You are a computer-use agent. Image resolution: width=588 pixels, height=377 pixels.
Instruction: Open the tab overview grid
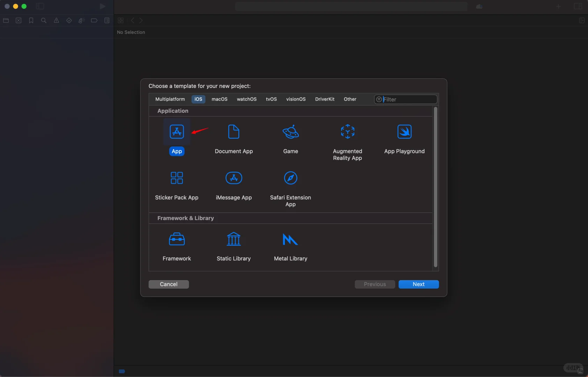pyautogui.click(x=120, y=20)
